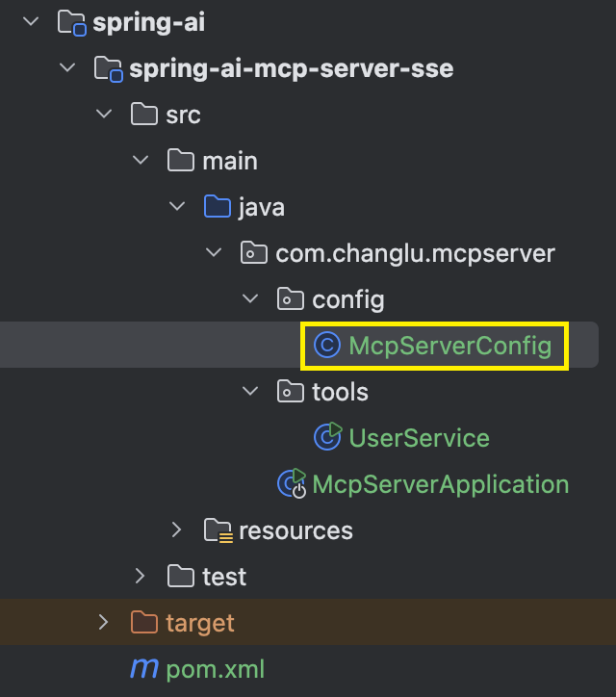Select the java folder name
Image resolution: width=616 pixels, height=697 pixels.
pyautogui.click(x=262, y=208)
